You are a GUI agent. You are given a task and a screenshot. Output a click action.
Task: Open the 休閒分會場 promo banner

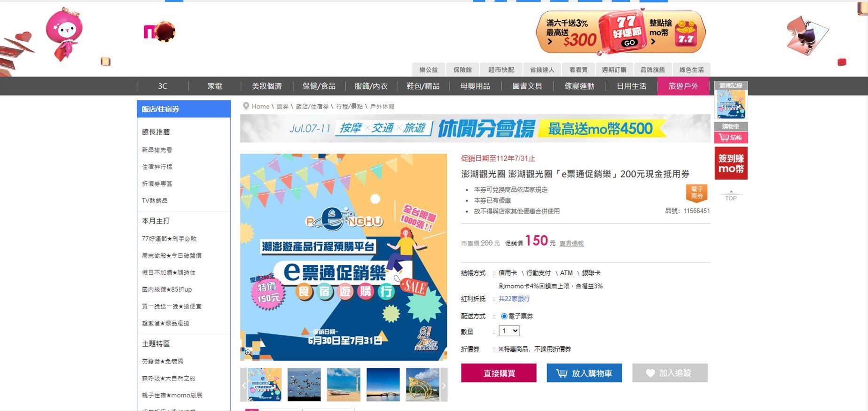(x=475, y=128)
